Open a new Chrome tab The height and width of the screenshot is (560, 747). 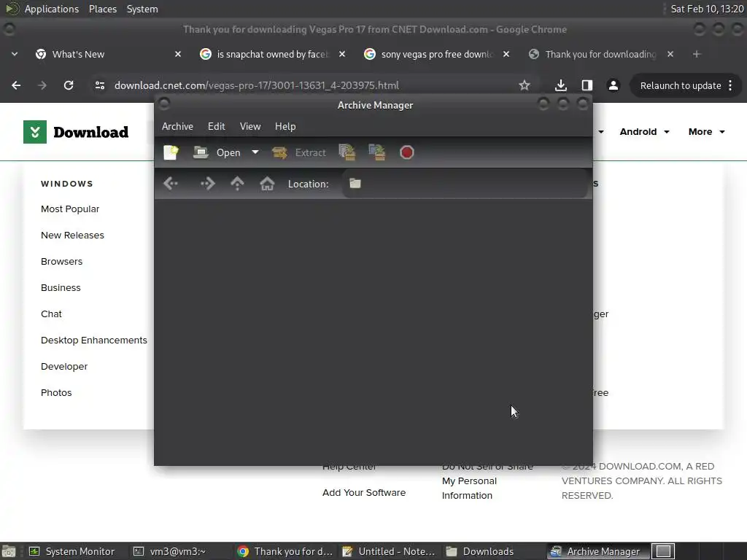(x=697, y=54)
